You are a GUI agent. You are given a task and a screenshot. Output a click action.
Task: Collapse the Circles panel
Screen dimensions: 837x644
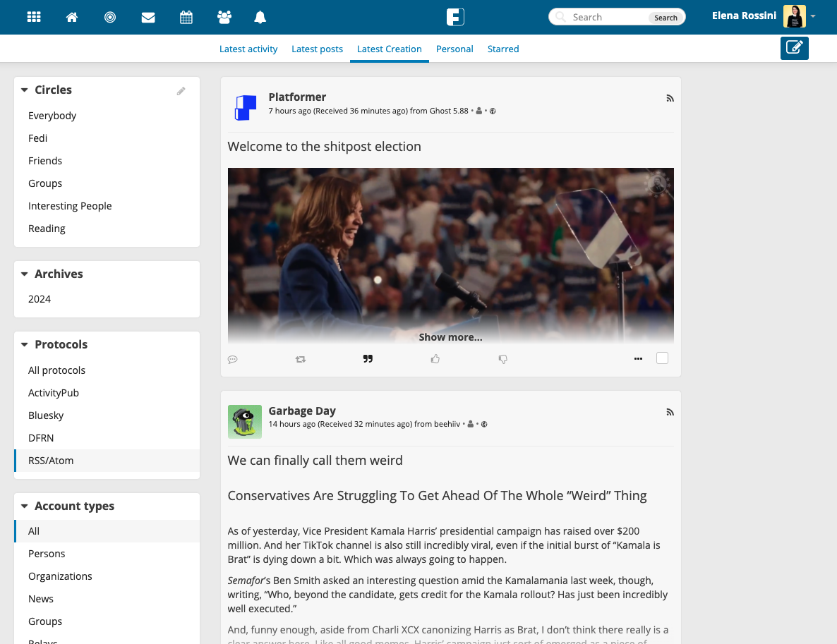pos(25,90)
